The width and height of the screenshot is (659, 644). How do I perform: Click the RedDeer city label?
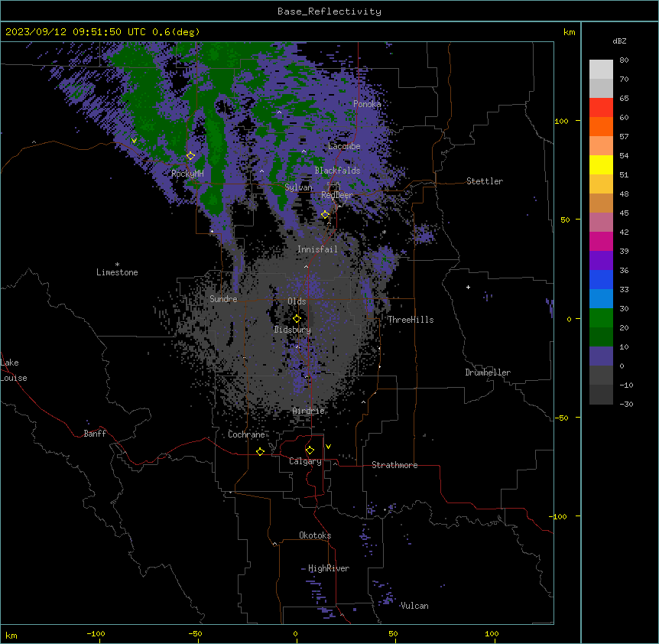(x=337, y=195)
